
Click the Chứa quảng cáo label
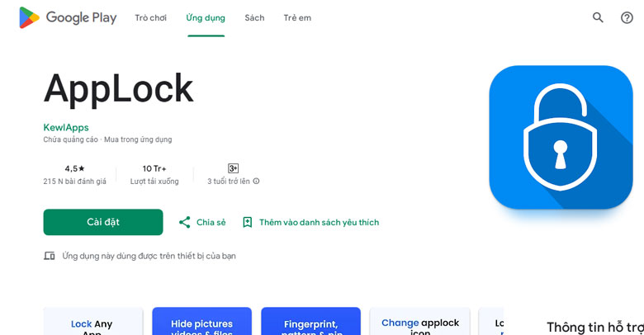click(71, 139)
